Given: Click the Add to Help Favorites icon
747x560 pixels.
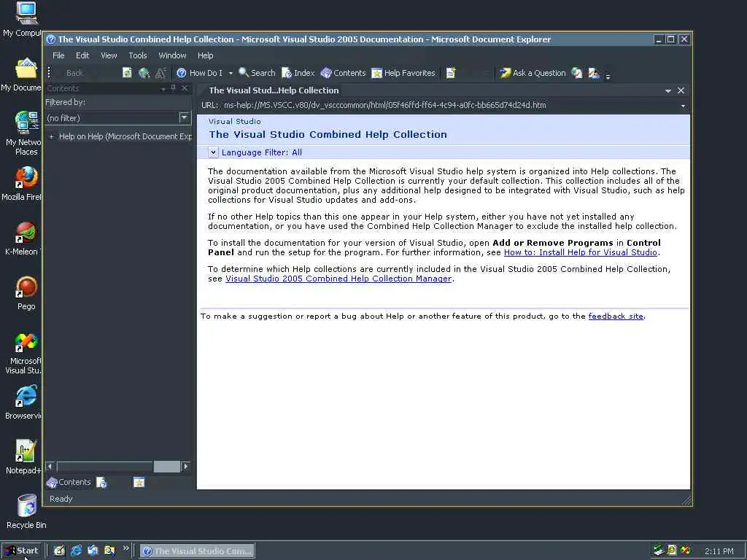Looking at the screenshot, I should [x=451, y=73].
